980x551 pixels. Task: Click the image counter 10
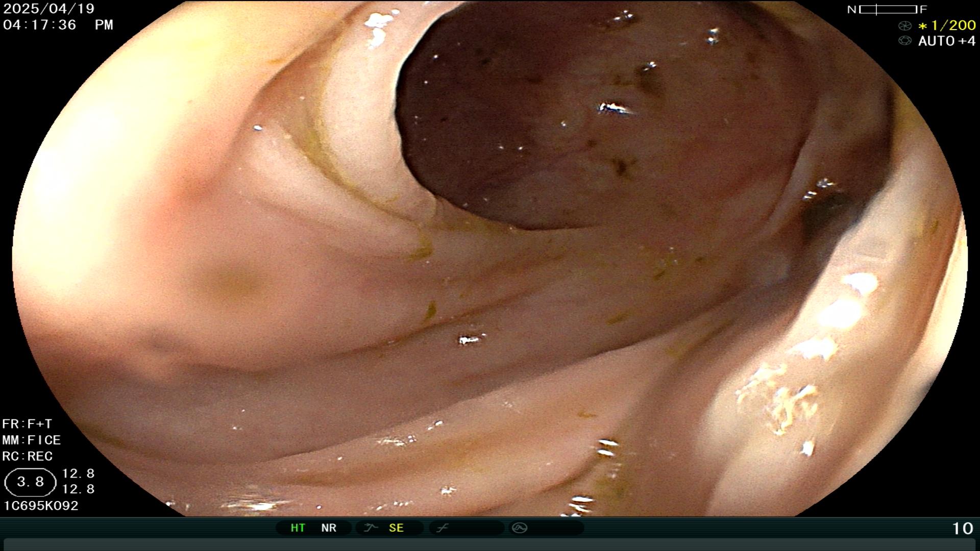tap(963, 529)
